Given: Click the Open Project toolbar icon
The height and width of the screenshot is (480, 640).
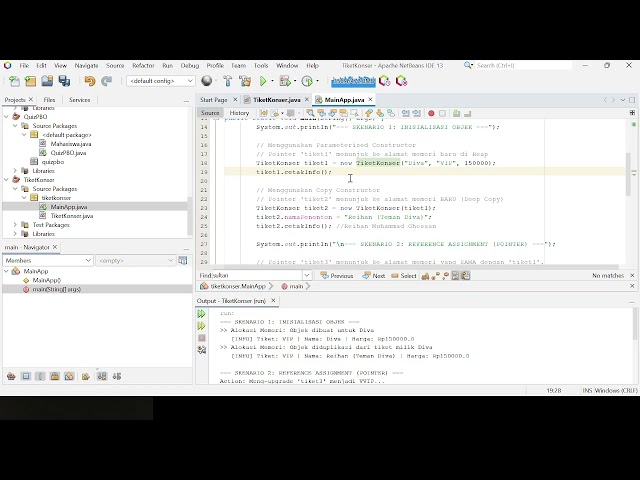Looking at the screenshot, I should 47,81.
